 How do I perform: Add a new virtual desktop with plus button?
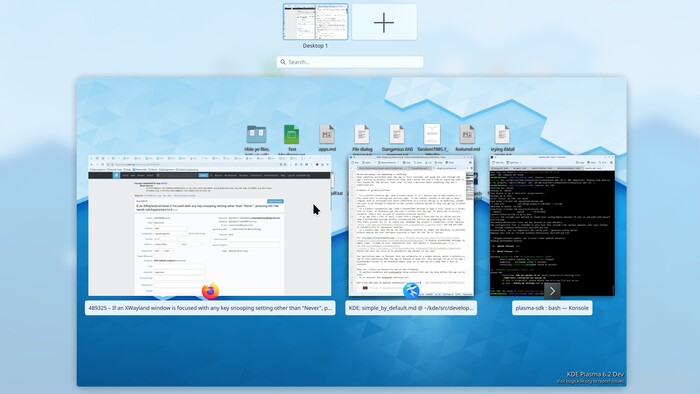point(384,22)
